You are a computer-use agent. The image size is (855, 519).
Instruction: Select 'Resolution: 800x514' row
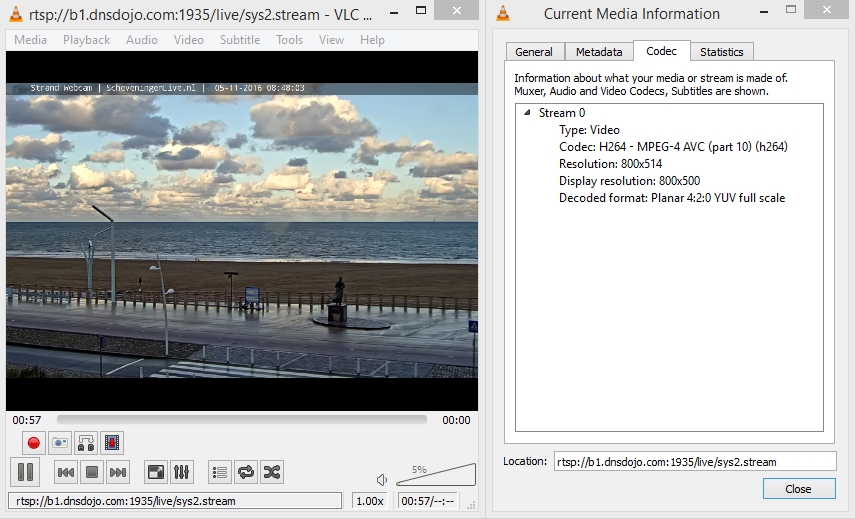(610, 164)
